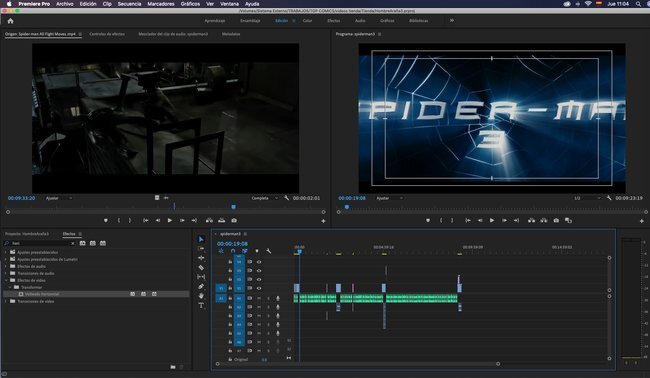Export frame camera in Source monitor
Viewport: 650px width, 378px height.
pos(234,220)
